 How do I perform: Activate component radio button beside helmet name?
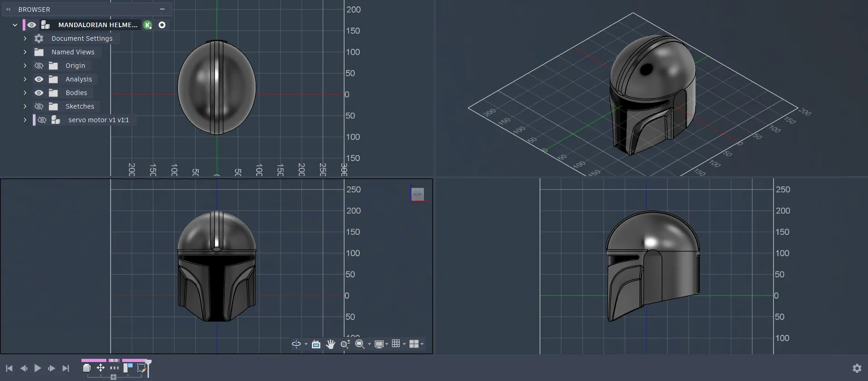point(162,25)
